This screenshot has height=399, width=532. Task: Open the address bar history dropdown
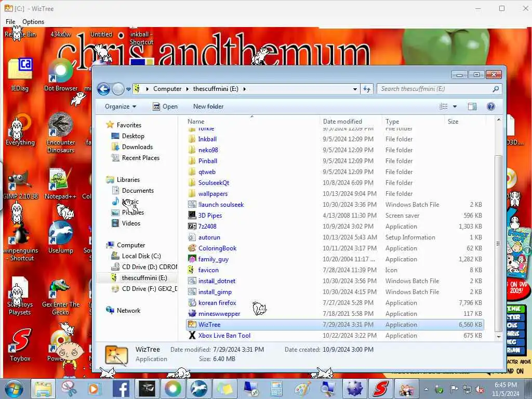coord(355,89)
